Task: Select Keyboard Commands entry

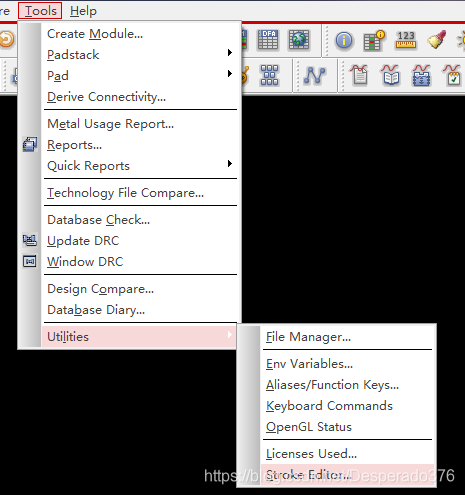Action: pos(347,406)
